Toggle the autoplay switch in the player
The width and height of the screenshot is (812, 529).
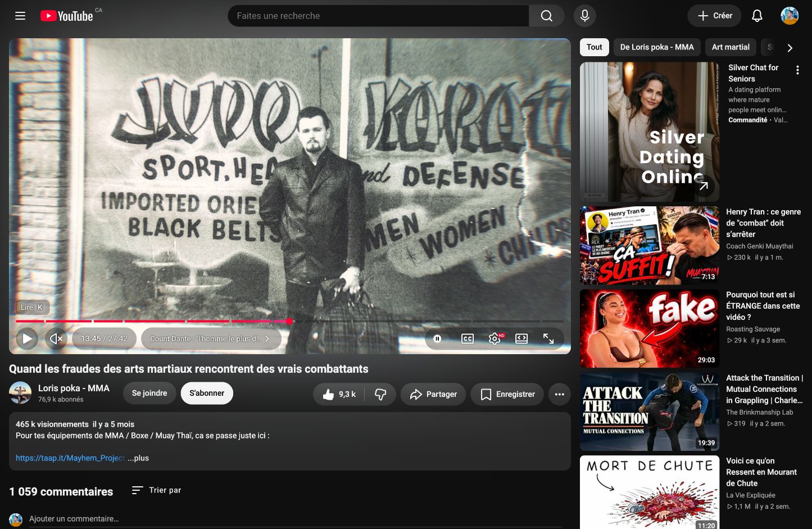(437, 338)
